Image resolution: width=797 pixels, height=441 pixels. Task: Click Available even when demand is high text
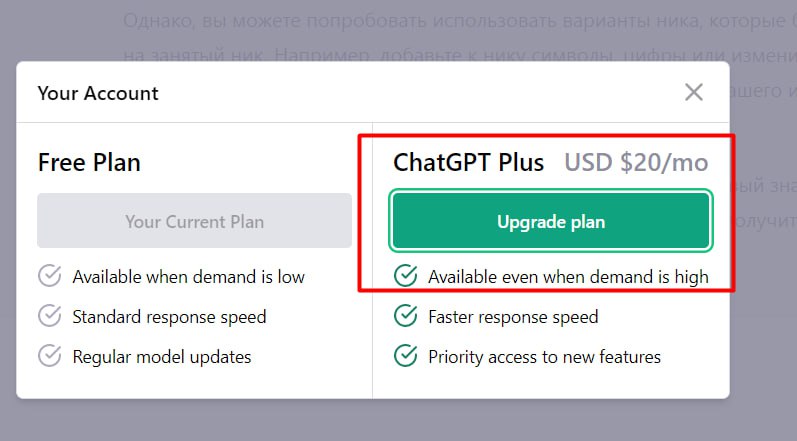[x=568, y=277]
